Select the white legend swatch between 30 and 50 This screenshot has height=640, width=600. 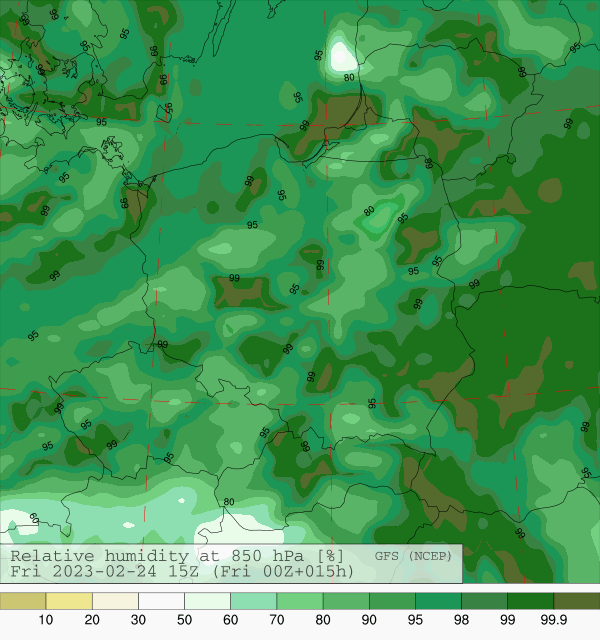tap(161, 601)
